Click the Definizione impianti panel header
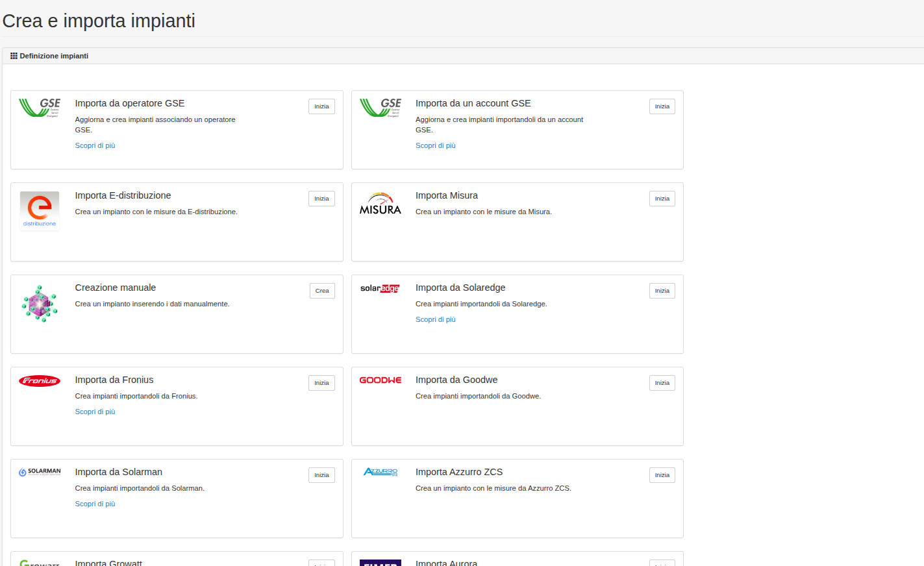This screenshot has height=566, width=924. click(463, 56)
